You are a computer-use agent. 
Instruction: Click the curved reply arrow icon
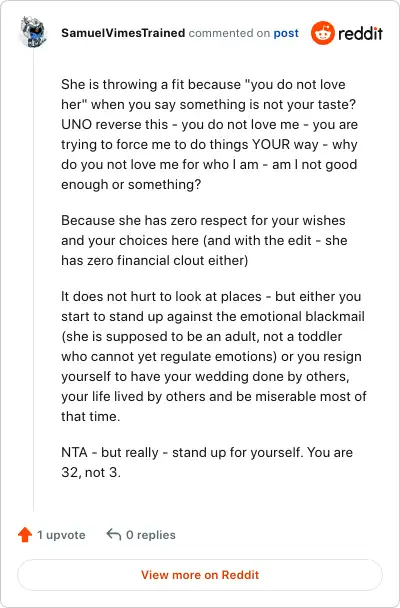click(114, 534)
